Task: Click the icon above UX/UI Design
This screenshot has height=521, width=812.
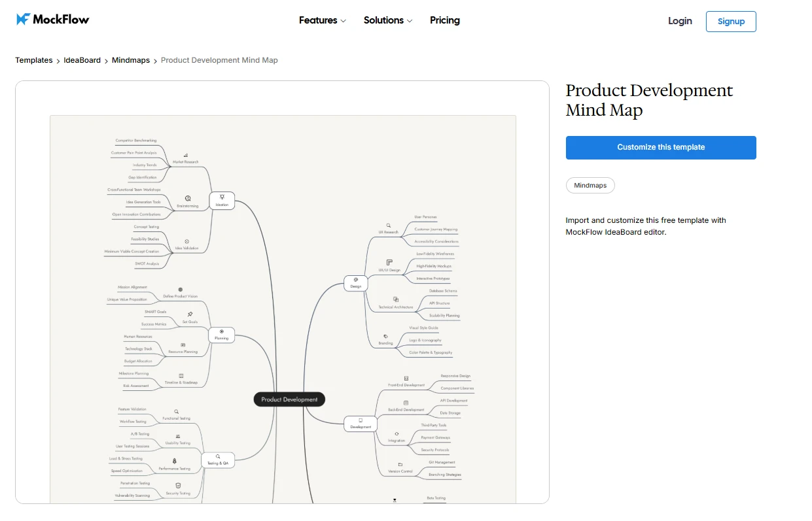Action: [389, 262]
